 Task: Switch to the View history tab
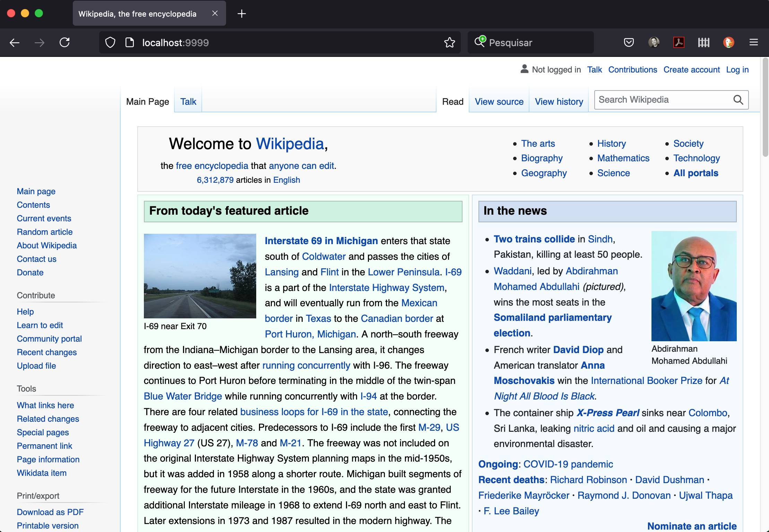point(559,102)
